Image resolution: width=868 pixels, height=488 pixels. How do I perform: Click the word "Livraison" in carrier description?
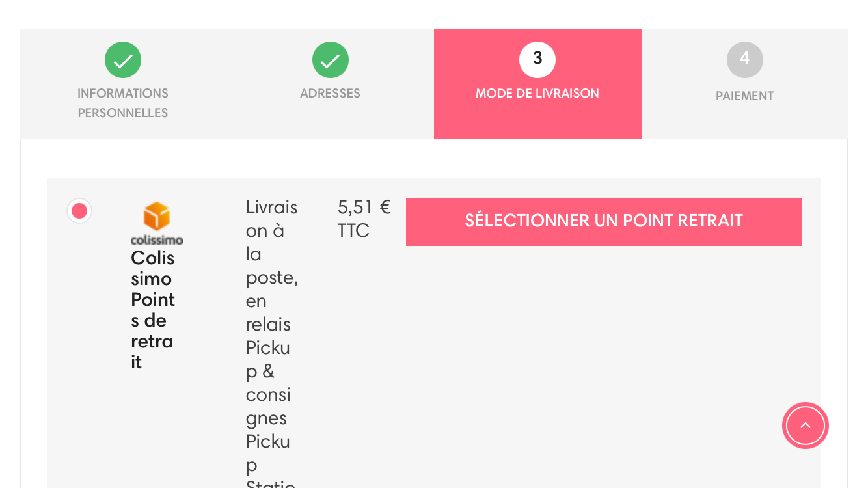click(271, 219)
